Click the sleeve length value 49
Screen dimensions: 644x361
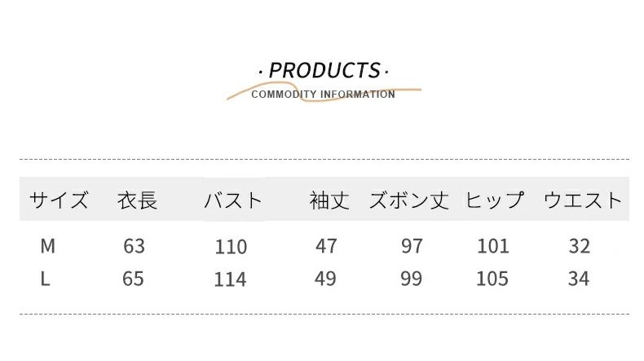[325, 279]
